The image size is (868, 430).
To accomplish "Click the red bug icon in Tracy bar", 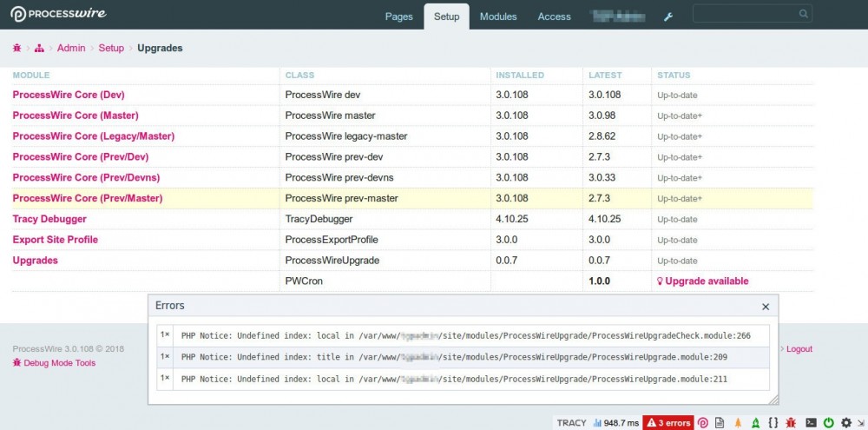I will (x=792, y=422).
